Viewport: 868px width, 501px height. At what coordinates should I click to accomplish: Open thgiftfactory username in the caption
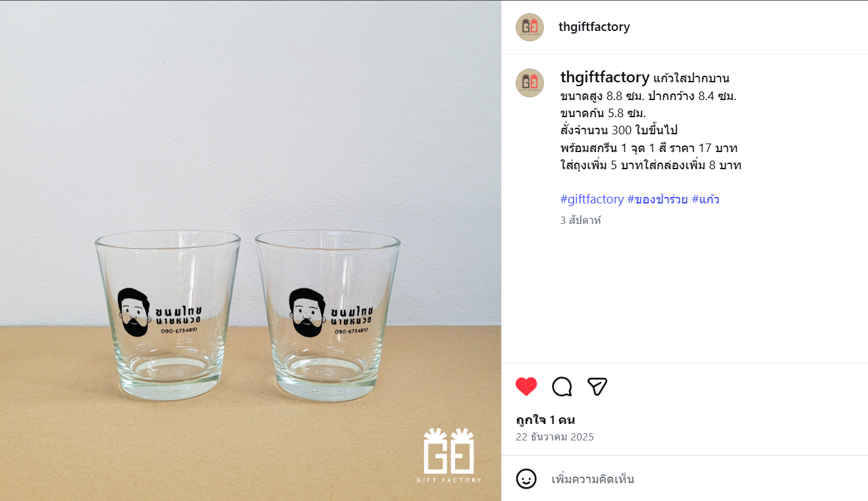605,78
